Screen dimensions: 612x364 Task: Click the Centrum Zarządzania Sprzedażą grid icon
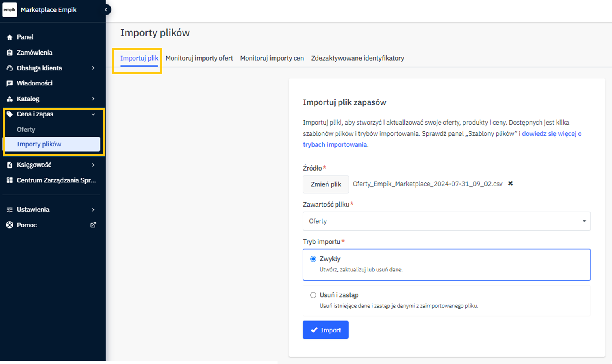click(x=10, y=180)
